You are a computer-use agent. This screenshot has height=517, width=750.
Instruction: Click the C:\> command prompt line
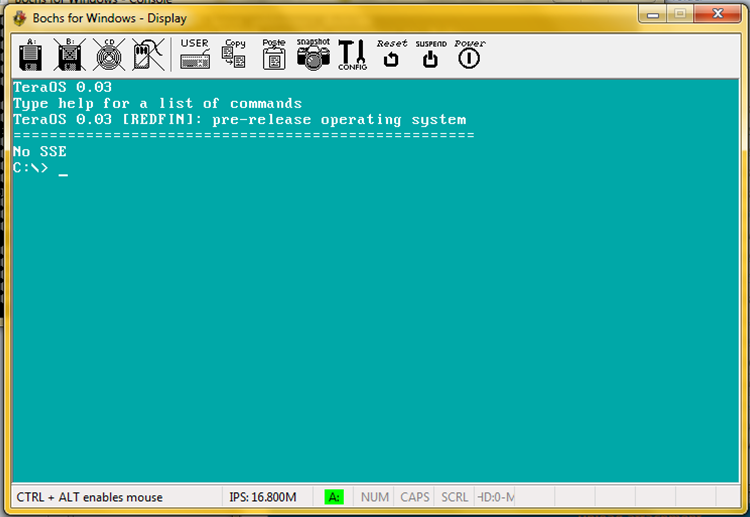tap(41, 168)
